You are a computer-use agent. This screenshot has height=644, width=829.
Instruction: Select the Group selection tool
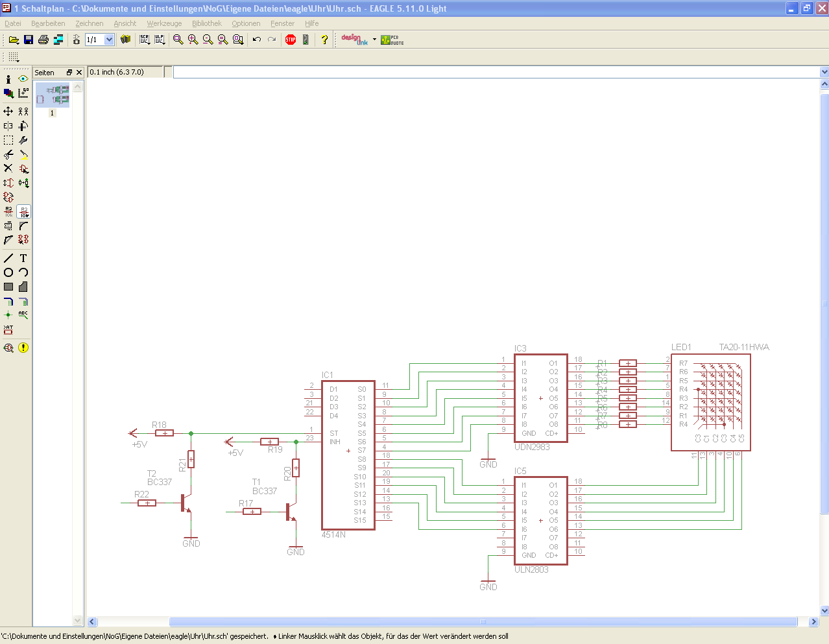(x=8, y=140)
